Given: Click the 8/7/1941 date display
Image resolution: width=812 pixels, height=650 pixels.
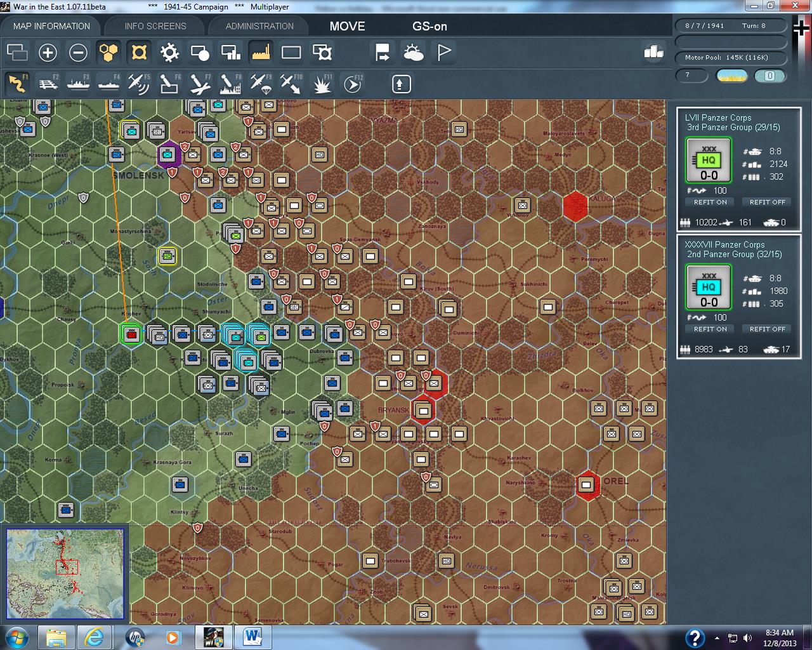Looking at the screenshot, I should [x=704, y=26].
